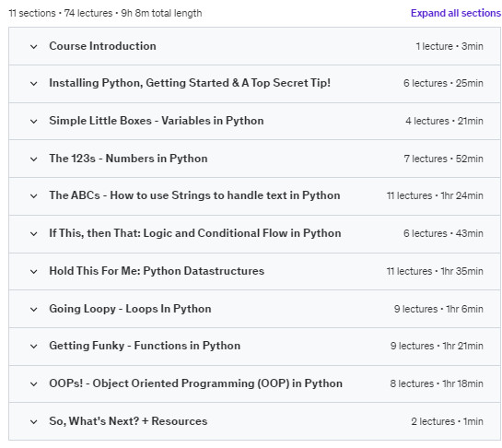Viewport: 502px width, 448px height.
Task: Open the Course Introduction section title
Action: 102,46
